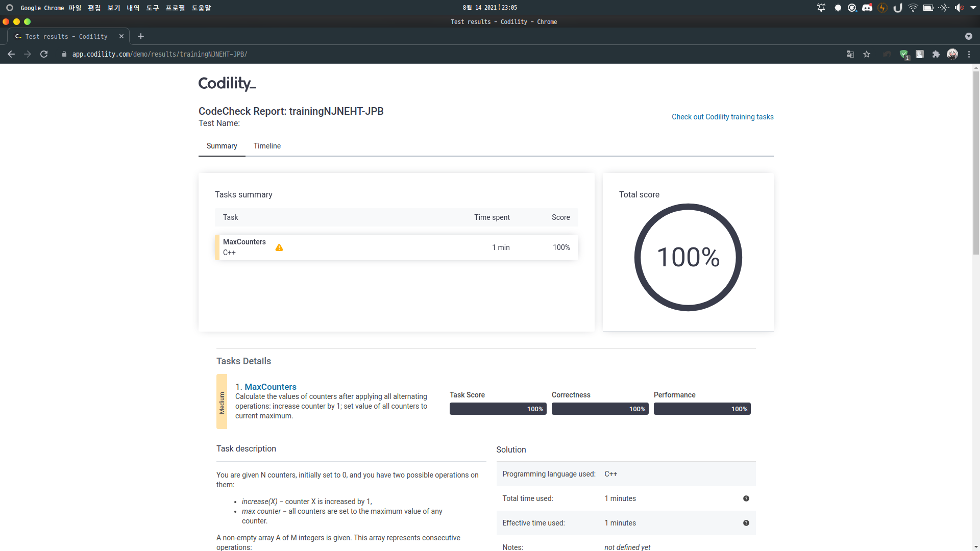This screenshot has width=980, height=551.
Task: Open the MaxCounters task details link
Action: tap(270, 387)
